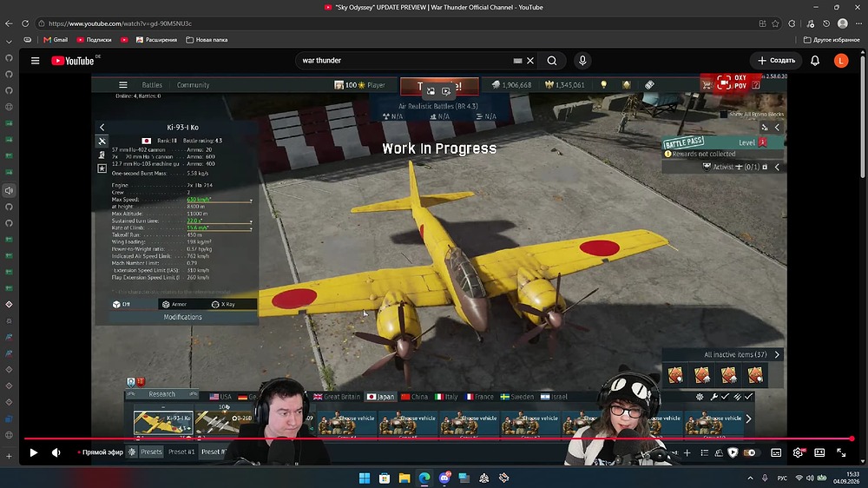
Task: Jump to live via Прямой эфир
Action: tap(100, 452)
